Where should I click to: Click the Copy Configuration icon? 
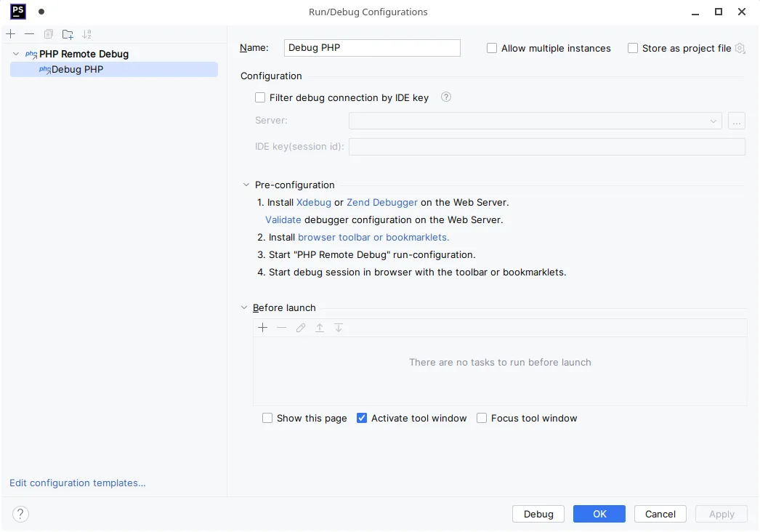coord(49,34)
